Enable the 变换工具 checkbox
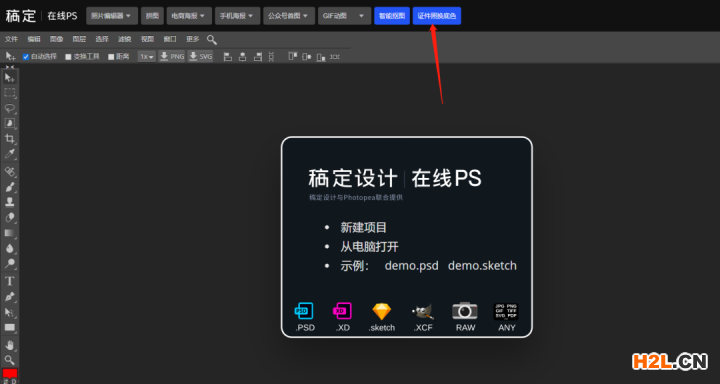720x384 pixels. click(68, 57)
